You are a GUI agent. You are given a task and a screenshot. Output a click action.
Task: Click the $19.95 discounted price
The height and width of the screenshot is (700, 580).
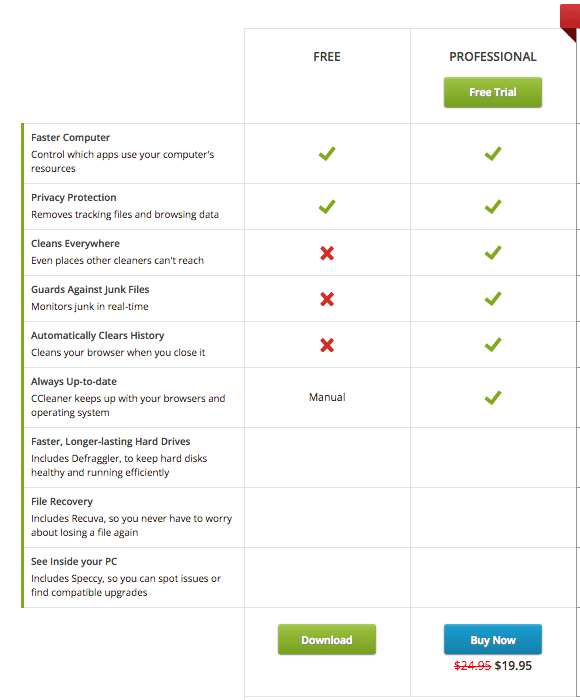click(x=513, y=666)
